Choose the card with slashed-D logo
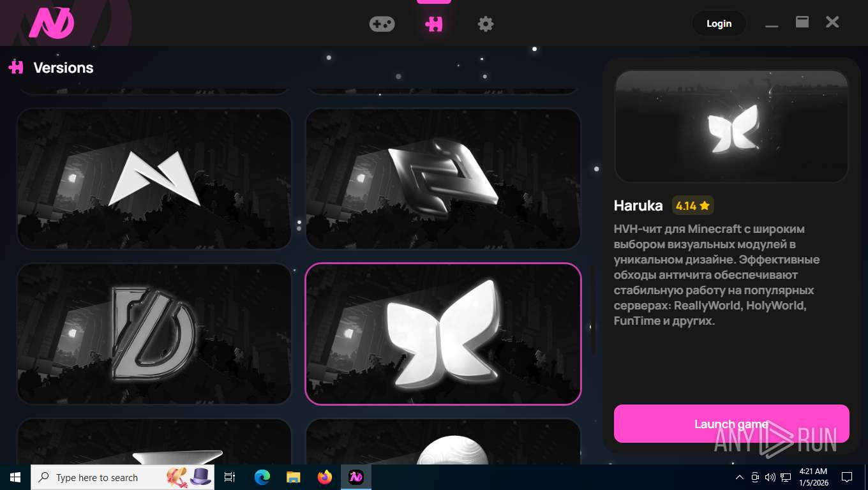Screen dimensions: 868x490 click(x=154, y=334)
